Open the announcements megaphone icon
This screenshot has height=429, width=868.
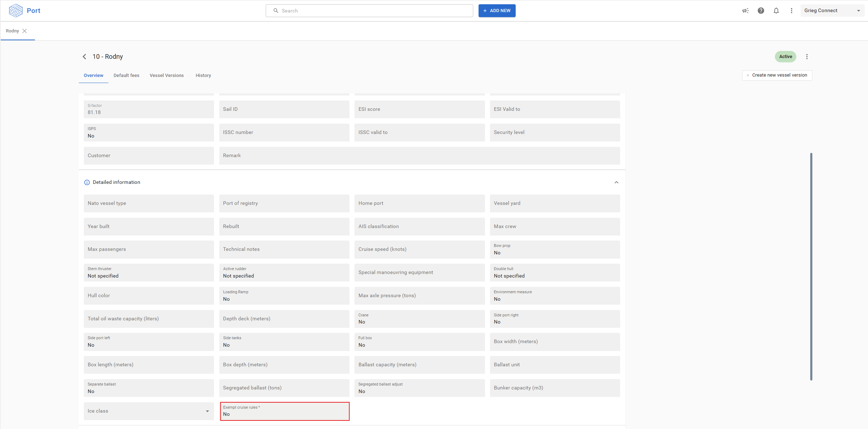coord(745,11)
